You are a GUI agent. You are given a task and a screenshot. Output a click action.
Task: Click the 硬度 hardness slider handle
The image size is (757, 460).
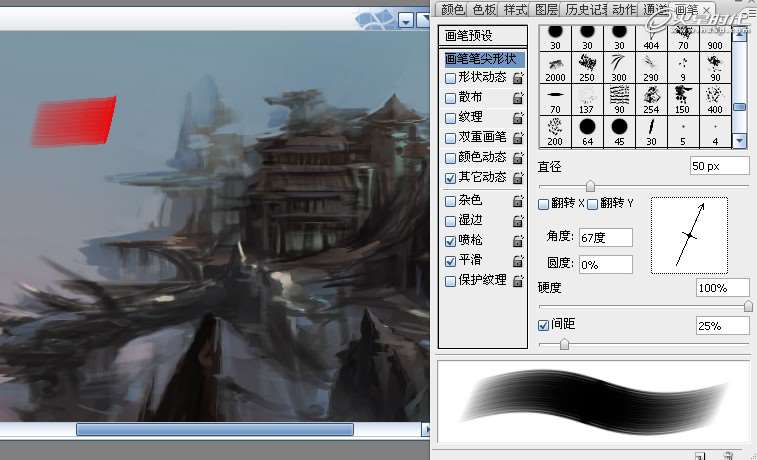click(748, 306)
